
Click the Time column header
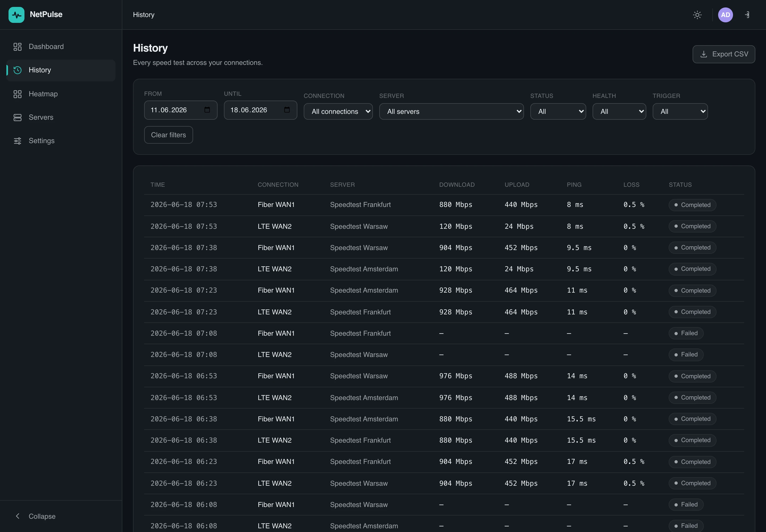pyautogui.click(x=158, y=185)
